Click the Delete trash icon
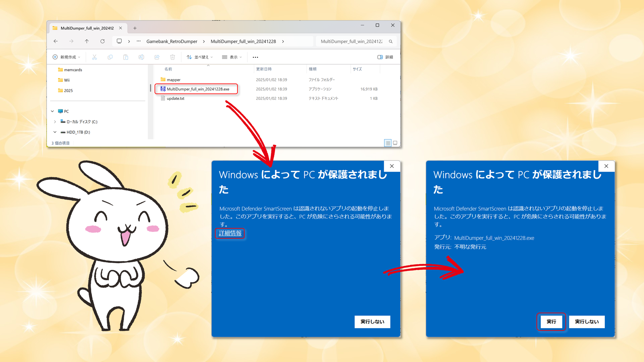This screenshot has width=644, height=362. pos(172,57)
